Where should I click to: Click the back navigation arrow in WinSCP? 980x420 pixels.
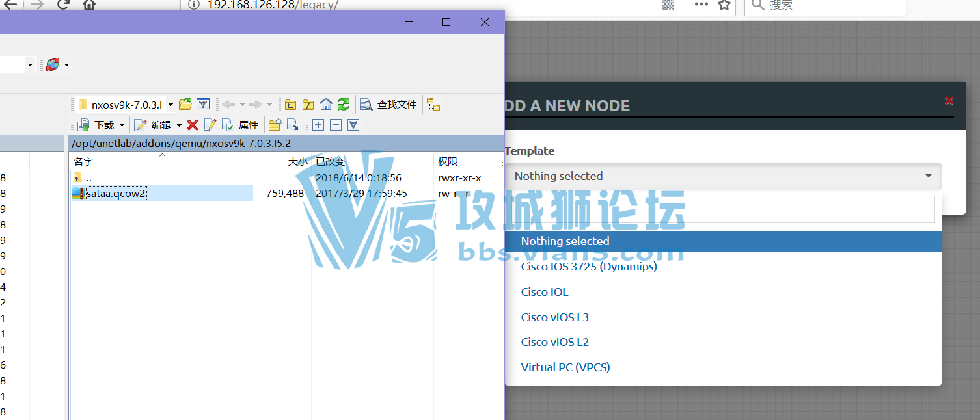click(x=228, y=104)
